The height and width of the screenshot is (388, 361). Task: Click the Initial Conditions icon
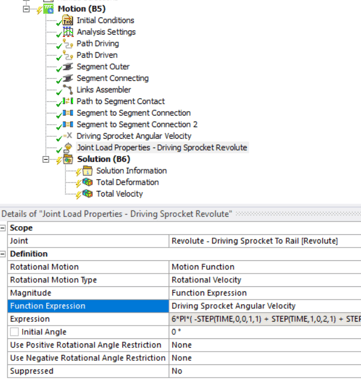point(68,20)
